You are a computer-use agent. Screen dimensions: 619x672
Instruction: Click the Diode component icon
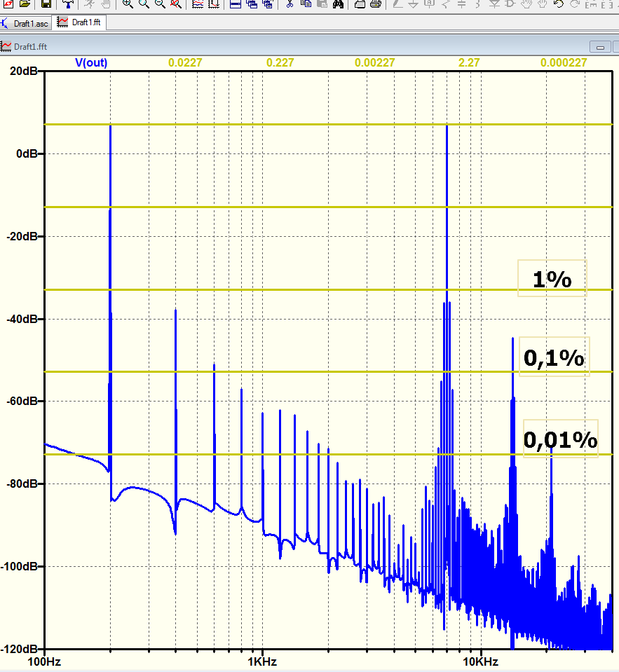tap(494, 4)
